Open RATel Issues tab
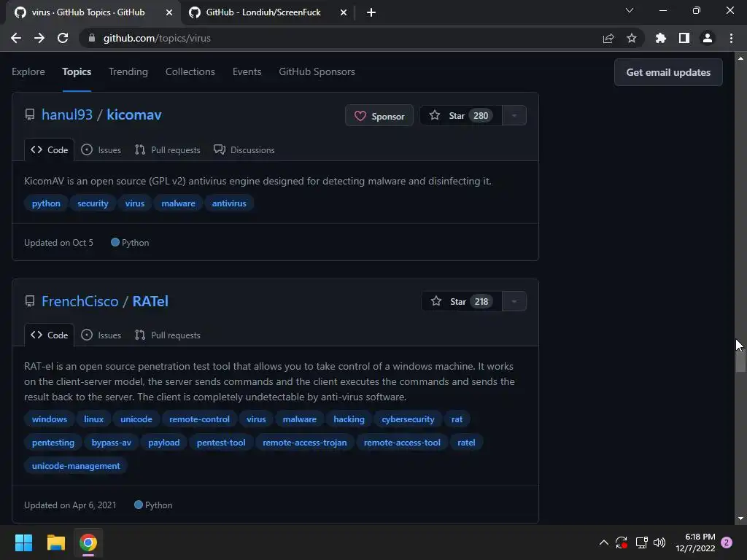Screen dimensions: 747x560 point(101,335)
